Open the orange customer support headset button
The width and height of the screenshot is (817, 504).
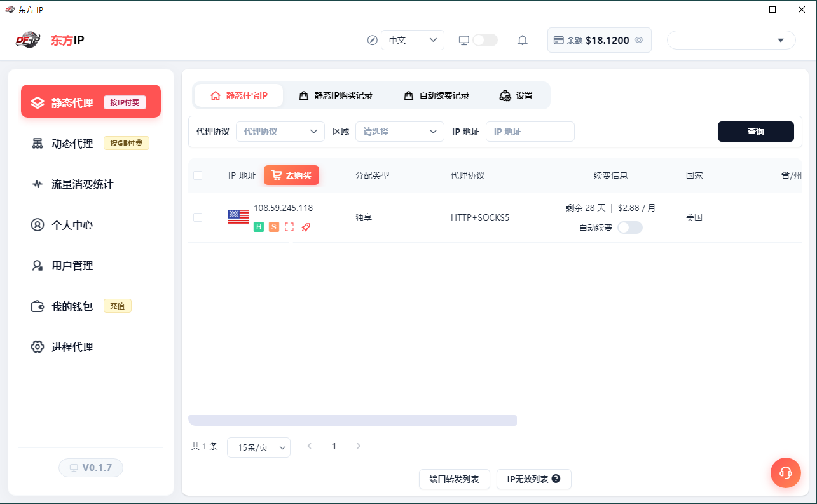(x=786, y=473)
